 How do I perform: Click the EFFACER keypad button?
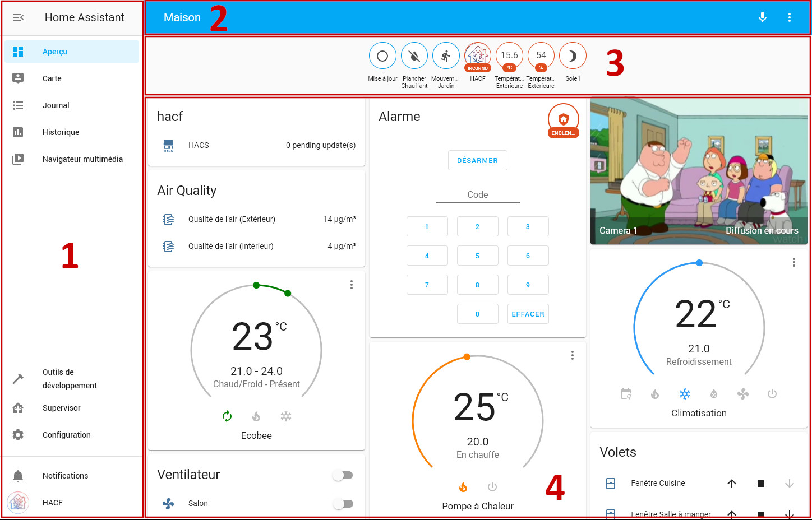528,314
